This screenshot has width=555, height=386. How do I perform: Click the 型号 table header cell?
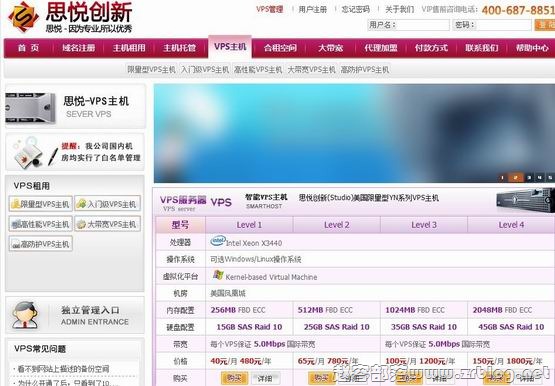pyautogui.click(x=180, y=225)
